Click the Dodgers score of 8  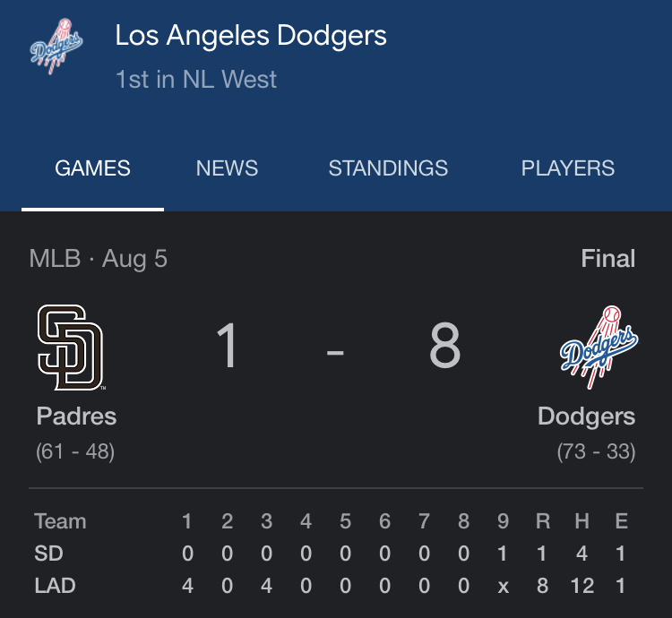pos(444,347)
